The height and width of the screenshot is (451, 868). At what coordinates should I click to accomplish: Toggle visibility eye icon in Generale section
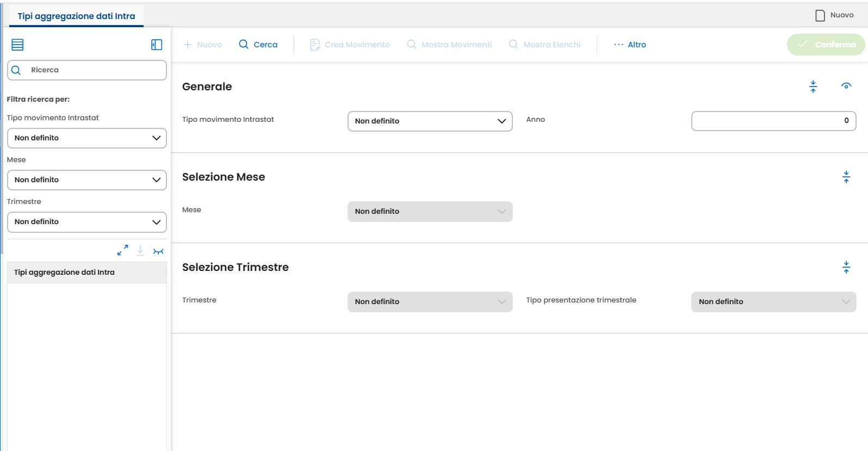point(846,86)
